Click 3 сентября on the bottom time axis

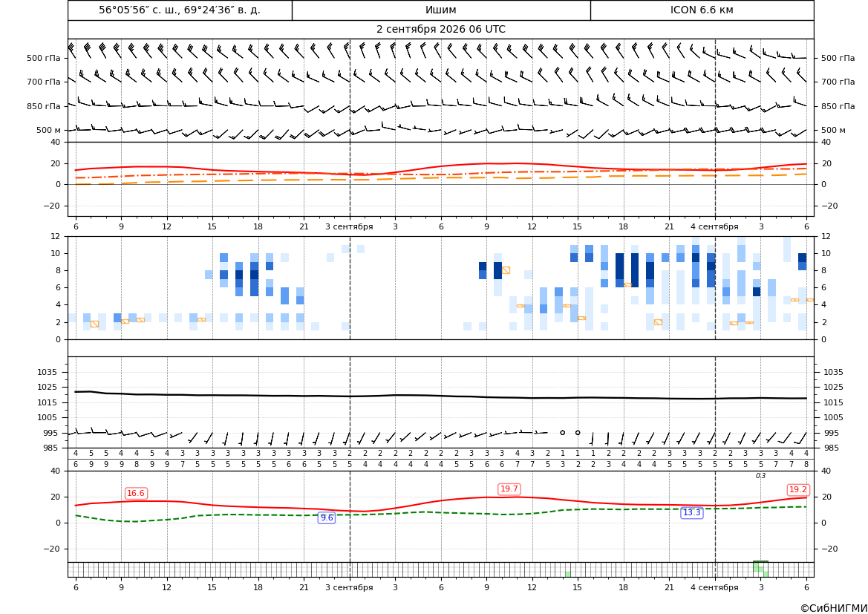pos(349,587)
